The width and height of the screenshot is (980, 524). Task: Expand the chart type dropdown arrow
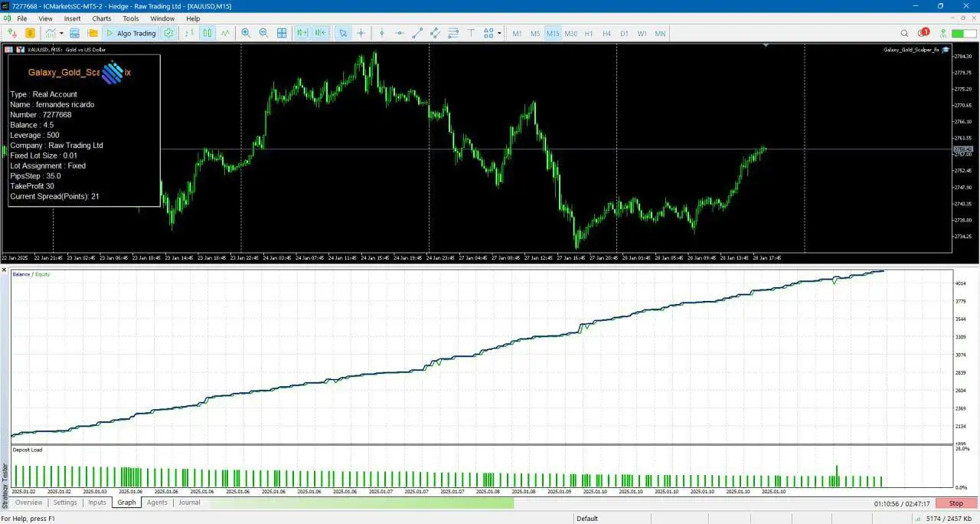(60, 33)
